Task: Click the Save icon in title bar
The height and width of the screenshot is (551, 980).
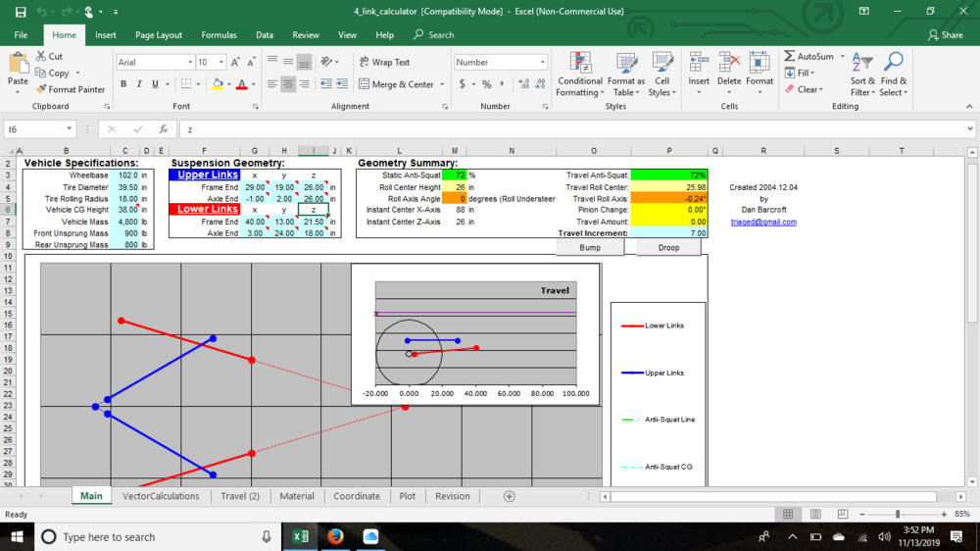Action: coord(20,12)
